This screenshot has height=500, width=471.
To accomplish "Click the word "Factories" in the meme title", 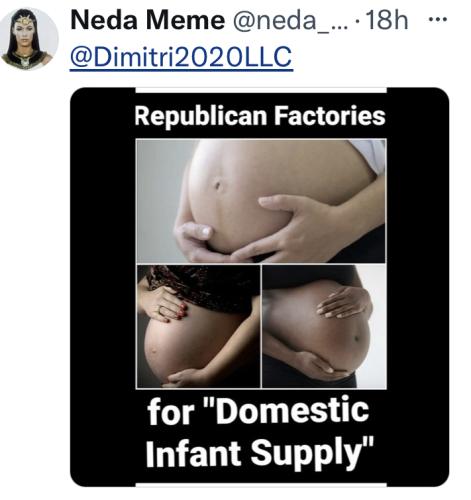I will tap(329, 115).
